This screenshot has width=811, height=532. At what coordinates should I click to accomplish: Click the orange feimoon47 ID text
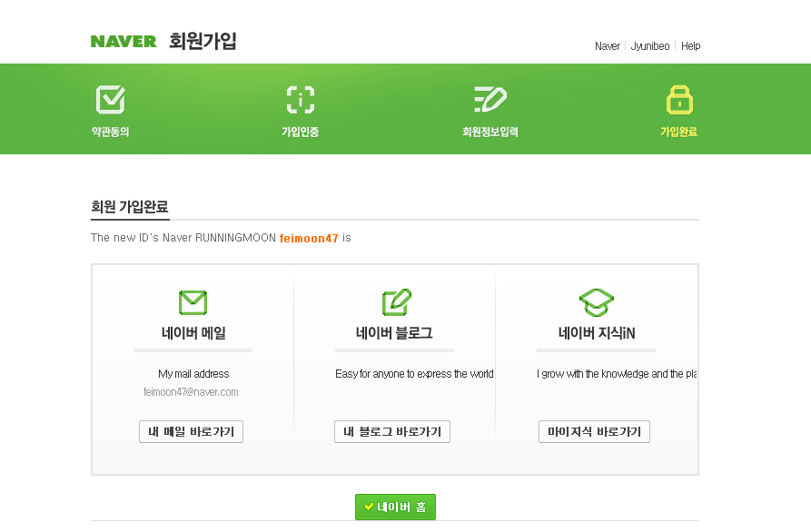(x=309, y=239)
